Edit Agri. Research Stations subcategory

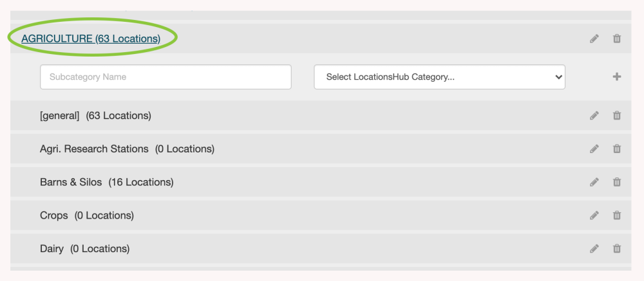coord(594,149)
